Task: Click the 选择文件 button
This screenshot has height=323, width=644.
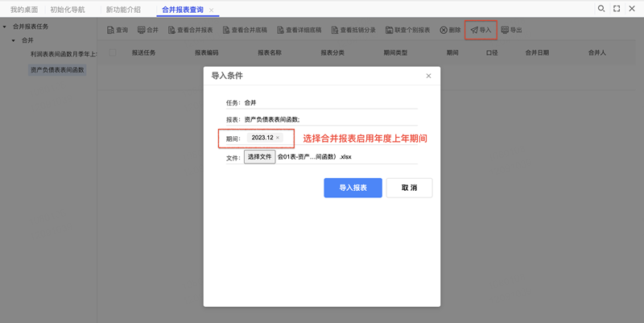Action: tap(259, 157)
